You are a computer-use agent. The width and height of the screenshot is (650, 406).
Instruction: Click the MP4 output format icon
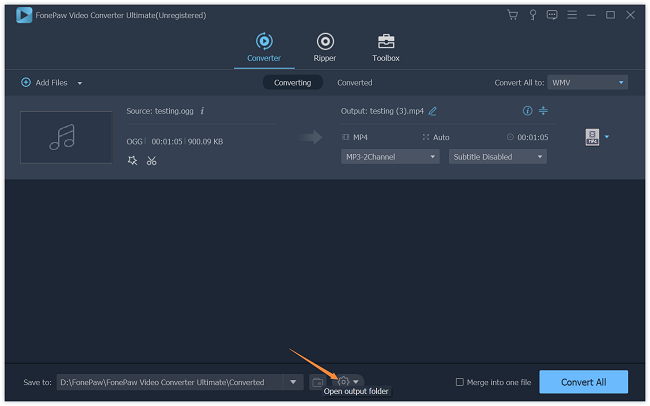pos(592,137)
